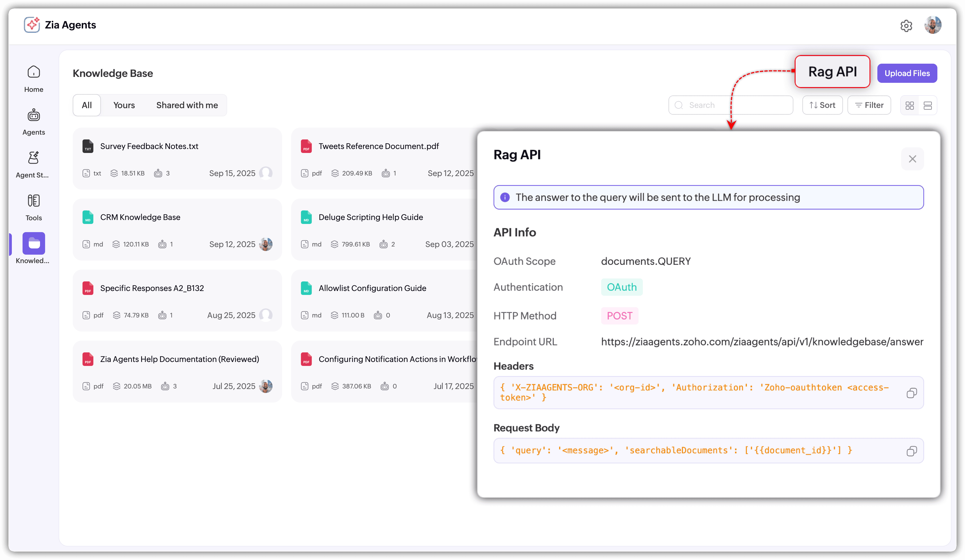965x560 pixels.
Task: Open the settings gear icon
Action: point(906,26)
